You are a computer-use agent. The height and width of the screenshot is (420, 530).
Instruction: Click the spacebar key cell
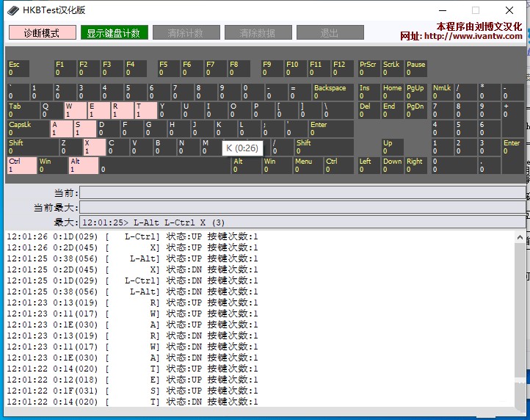pyautogui.click(x=165, y=166)
